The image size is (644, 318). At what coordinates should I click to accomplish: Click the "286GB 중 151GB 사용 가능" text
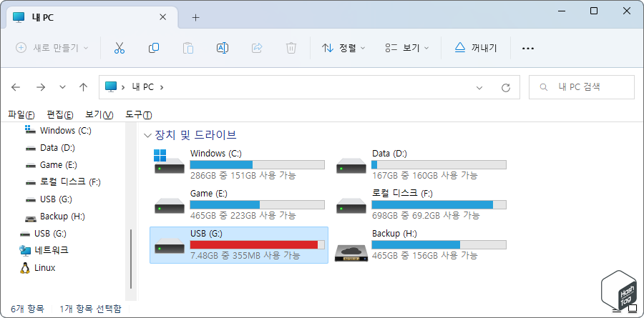(x=243, y=176)
